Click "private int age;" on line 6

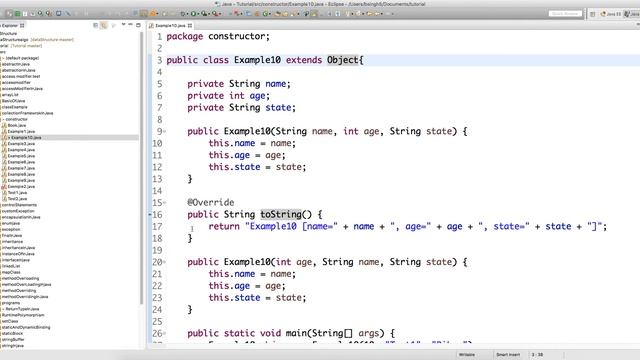229,96
